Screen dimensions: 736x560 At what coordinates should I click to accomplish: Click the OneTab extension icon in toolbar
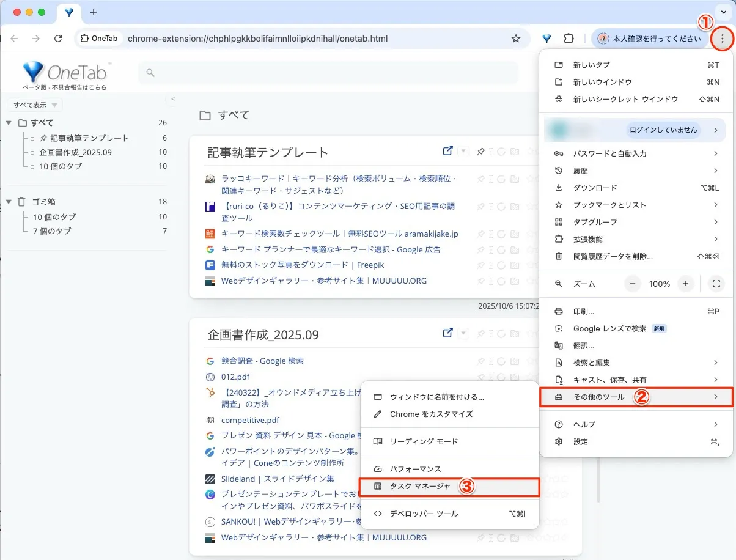(x=546, y=39)
